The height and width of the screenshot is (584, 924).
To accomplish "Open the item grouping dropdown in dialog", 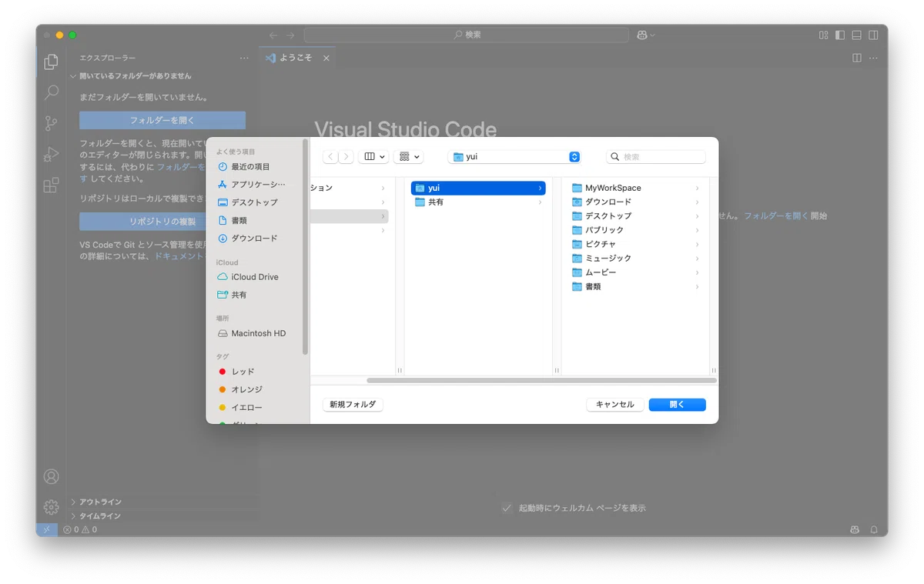I will [x=408, y=156].
